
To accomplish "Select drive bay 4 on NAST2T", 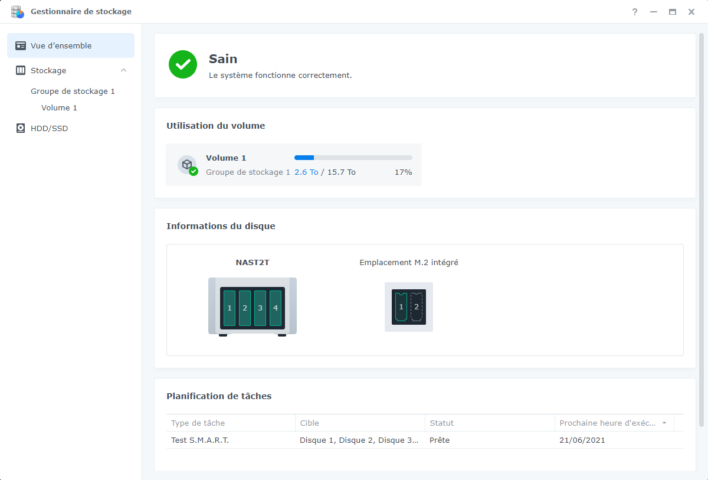I will coord(276,308).
